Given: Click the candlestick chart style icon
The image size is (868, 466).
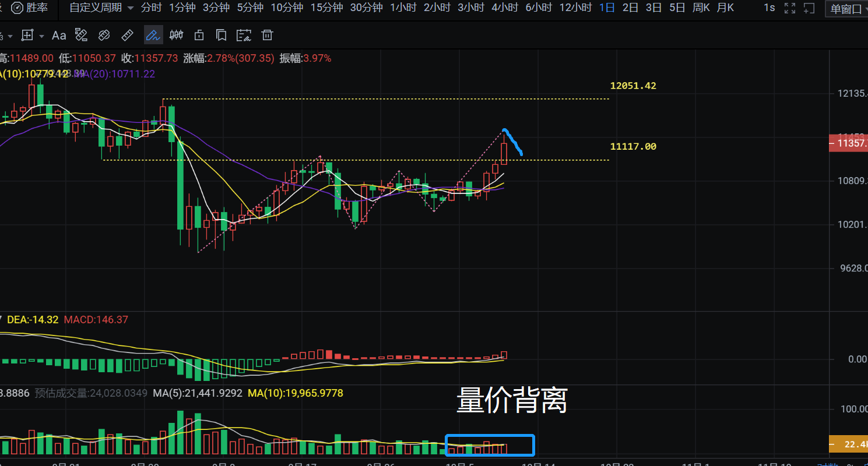Looking at the screenshot, I should (176, 36).
